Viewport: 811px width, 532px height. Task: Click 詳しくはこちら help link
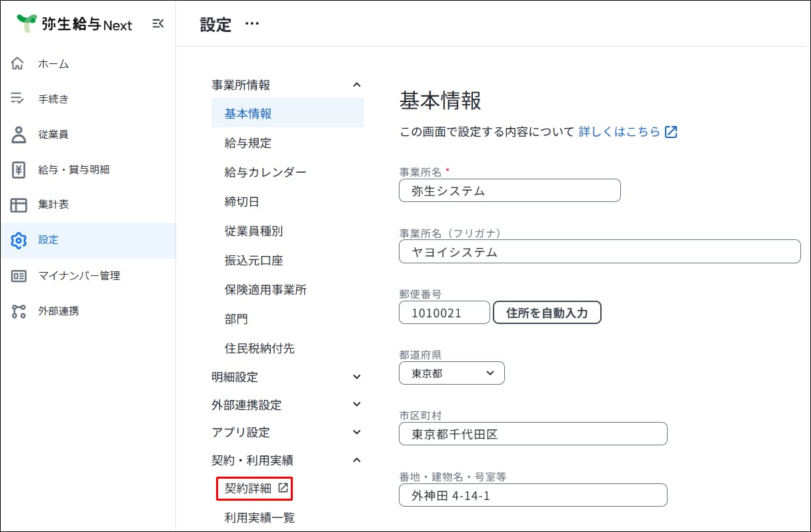click(620, 132)
